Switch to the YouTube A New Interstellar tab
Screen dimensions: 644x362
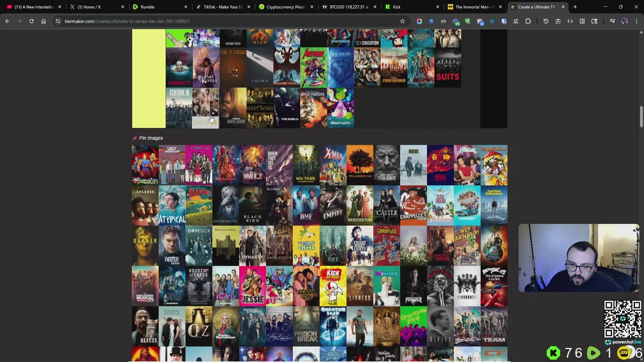(33, 7)
